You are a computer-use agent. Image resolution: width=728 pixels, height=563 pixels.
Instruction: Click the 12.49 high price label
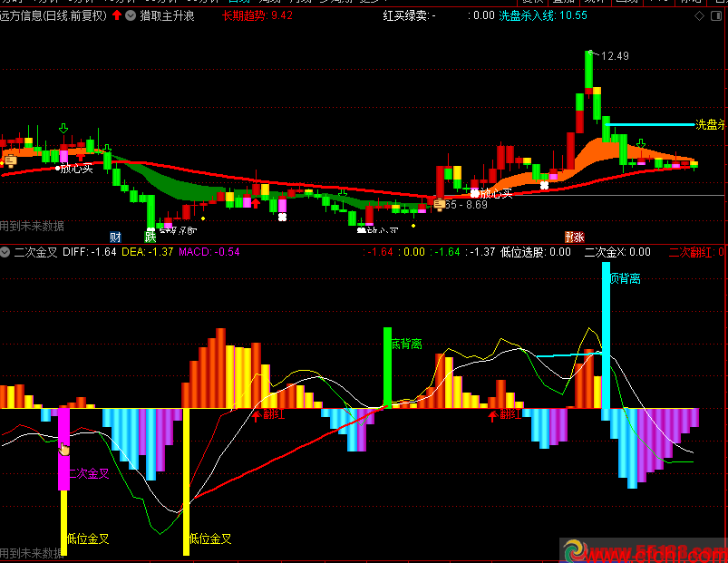click(615, 56)
